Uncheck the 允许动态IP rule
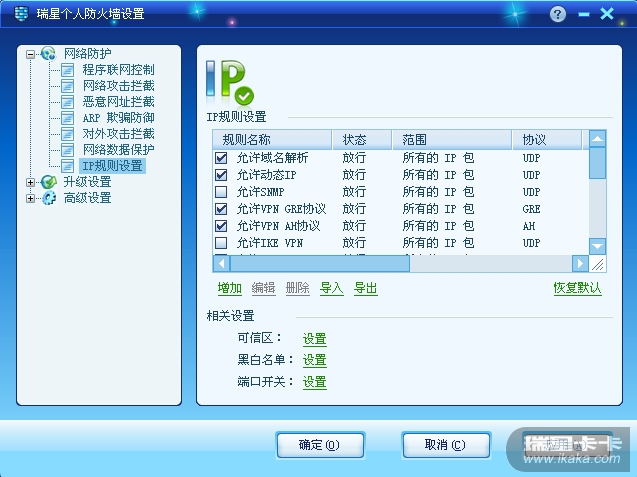The width and height of the screenshot is (637, 477). pos(221,175)
